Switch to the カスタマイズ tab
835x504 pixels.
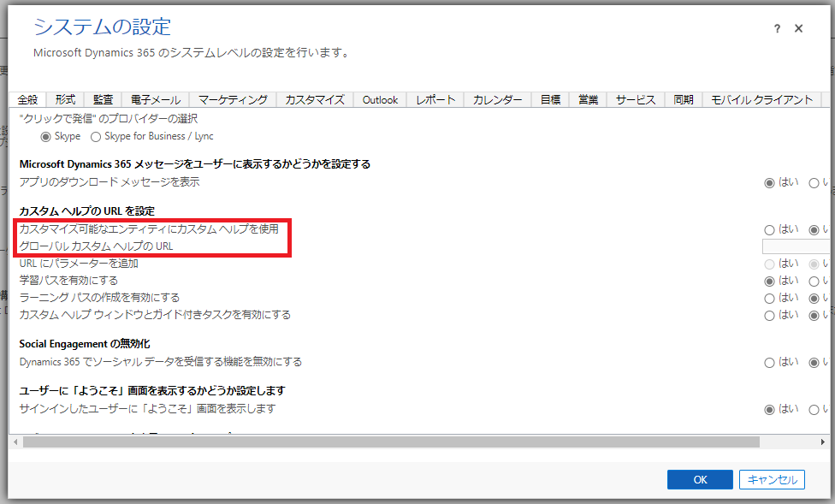coord(315,99)
